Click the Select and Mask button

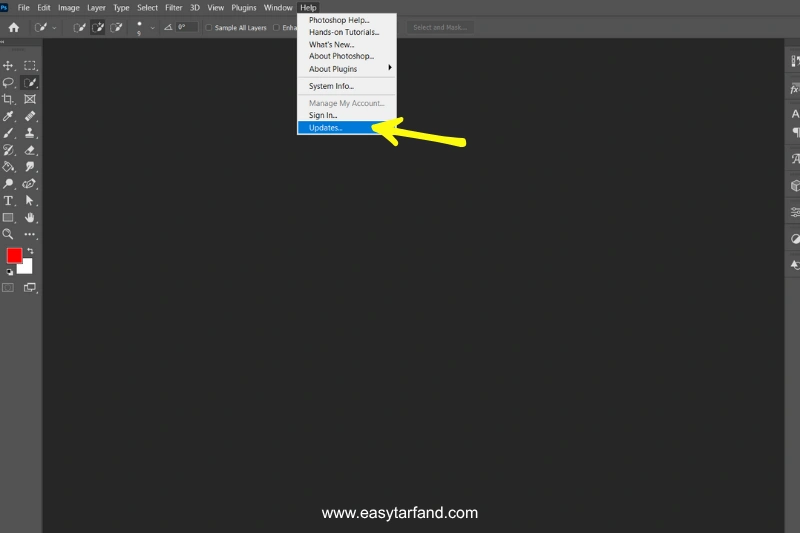(439, 27)
